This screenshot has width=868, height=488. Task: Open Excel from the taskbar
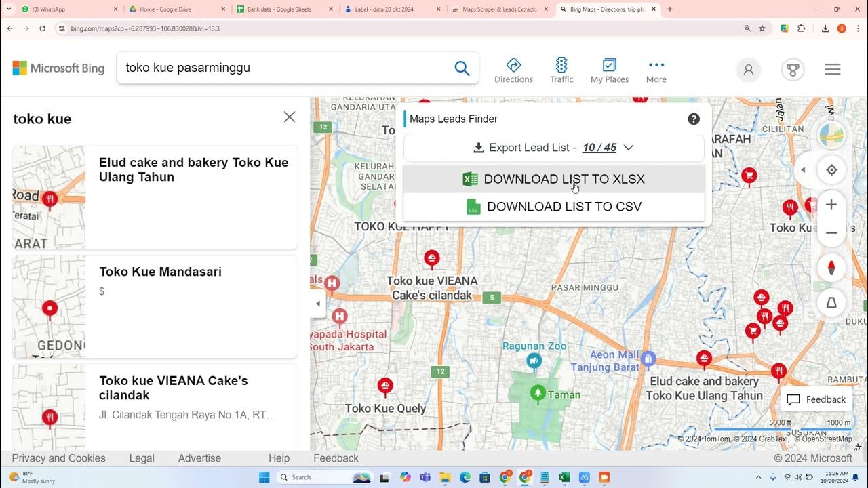coord(564,477)
